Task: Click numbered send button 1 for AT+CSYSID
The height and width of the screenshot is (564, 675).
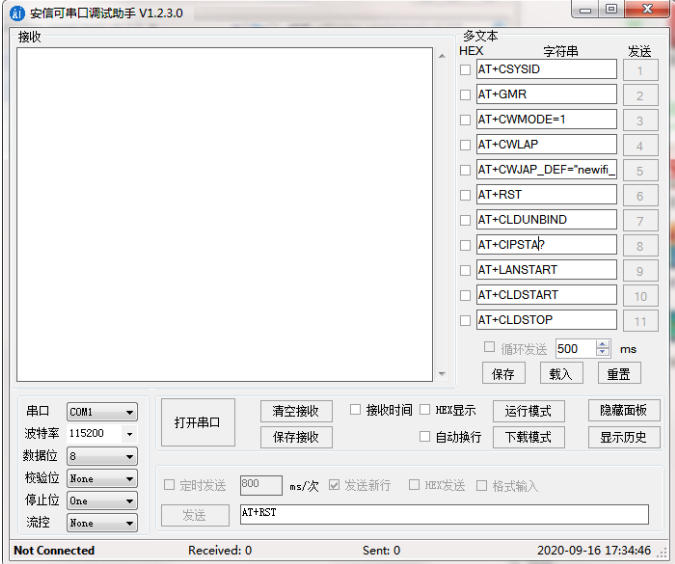Action: (x=640, y=70)
